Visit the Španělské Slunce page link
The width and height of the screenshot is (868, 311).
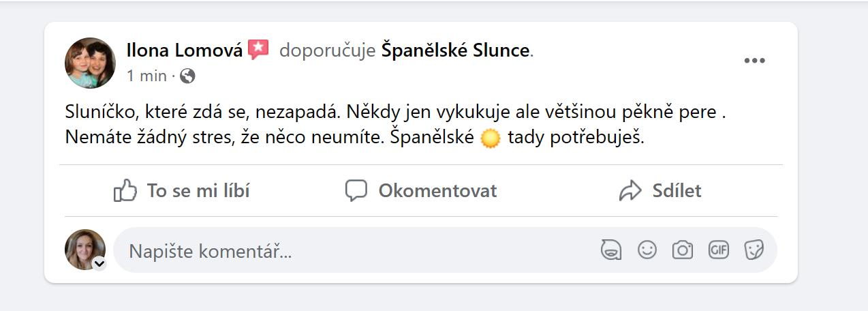[455, 50]
